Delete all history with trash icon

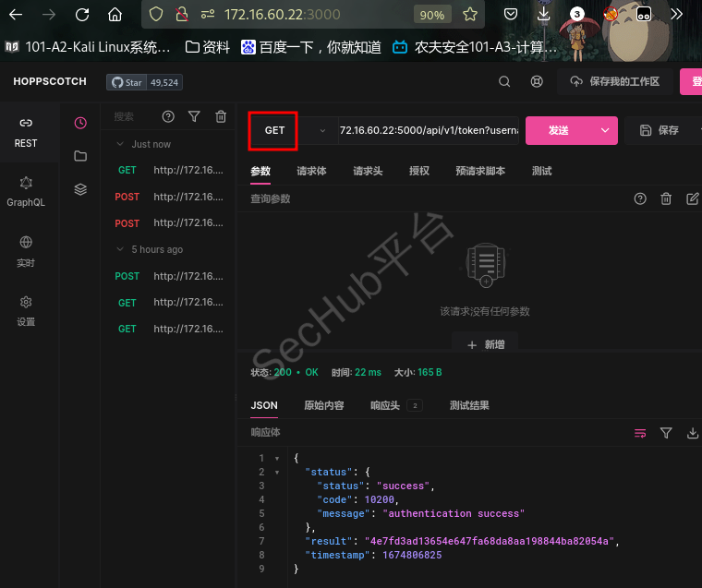pyautogui.click(x=221, y=116)
